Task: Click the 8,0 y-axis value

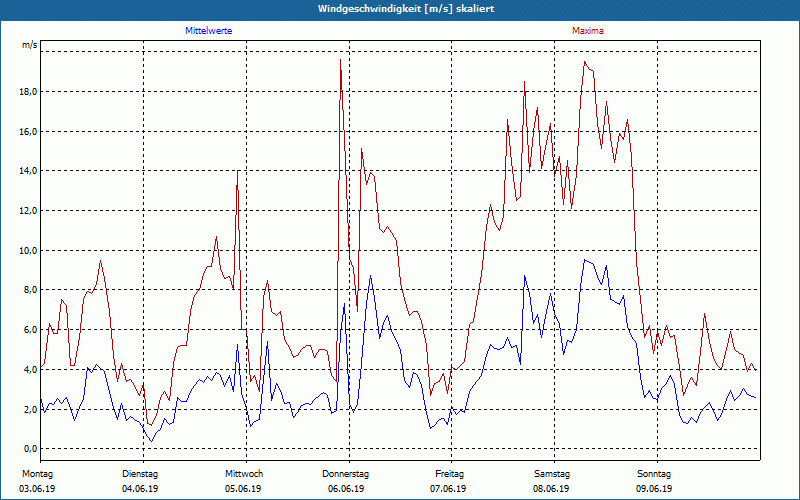Action: click(x=31, y=290)
